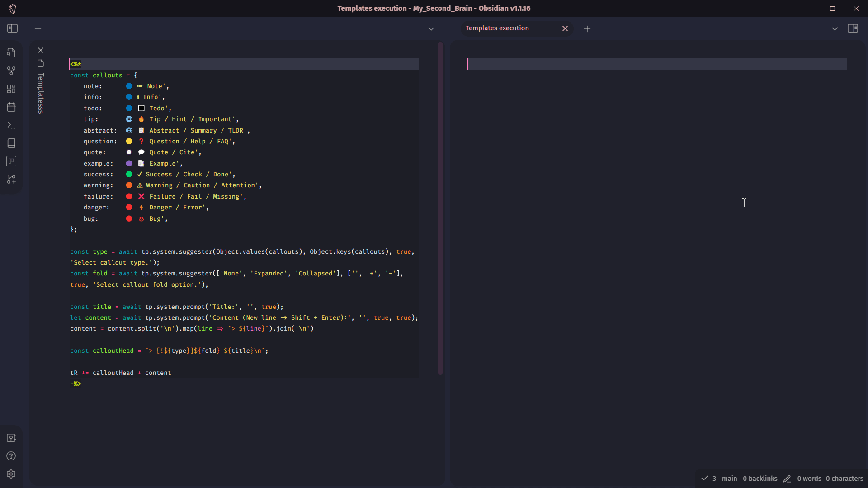
Task: Close the Templates execution tab
Action: tap(565, 28)
